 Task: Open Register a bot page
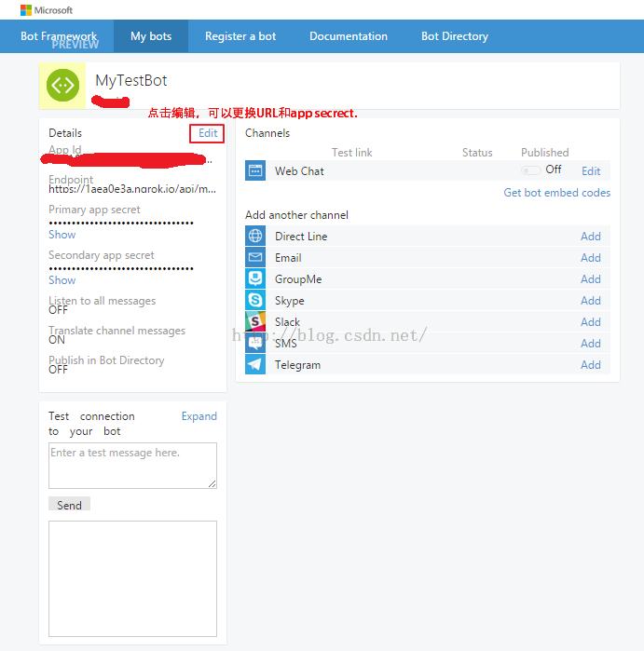coord(240,36)
